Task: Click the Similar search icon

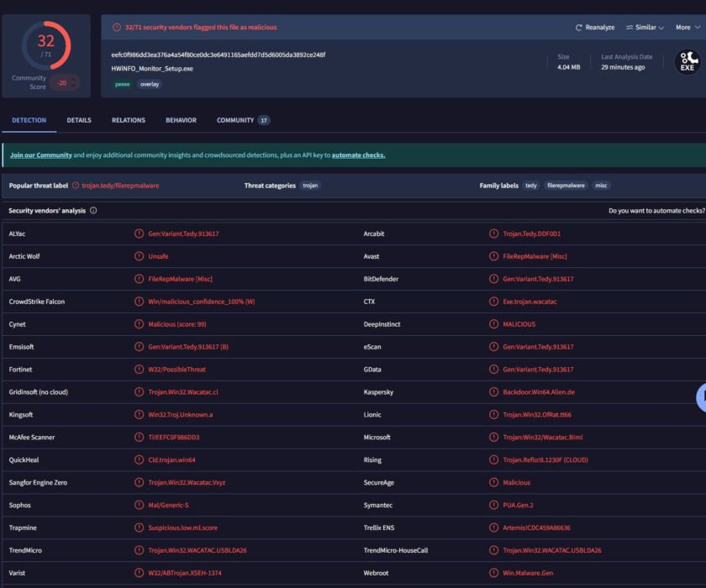Action: (629, 28)
